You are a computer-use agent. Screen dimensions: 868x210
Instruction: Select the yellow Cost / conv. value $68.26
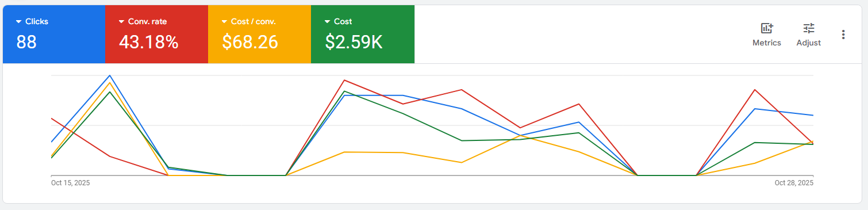click(x=250, y=42)
